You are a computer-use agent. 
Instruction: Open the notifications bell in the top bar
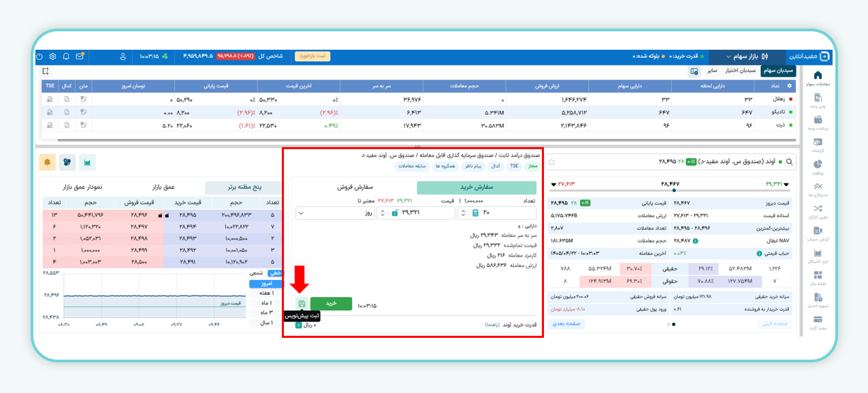point(66,56)
